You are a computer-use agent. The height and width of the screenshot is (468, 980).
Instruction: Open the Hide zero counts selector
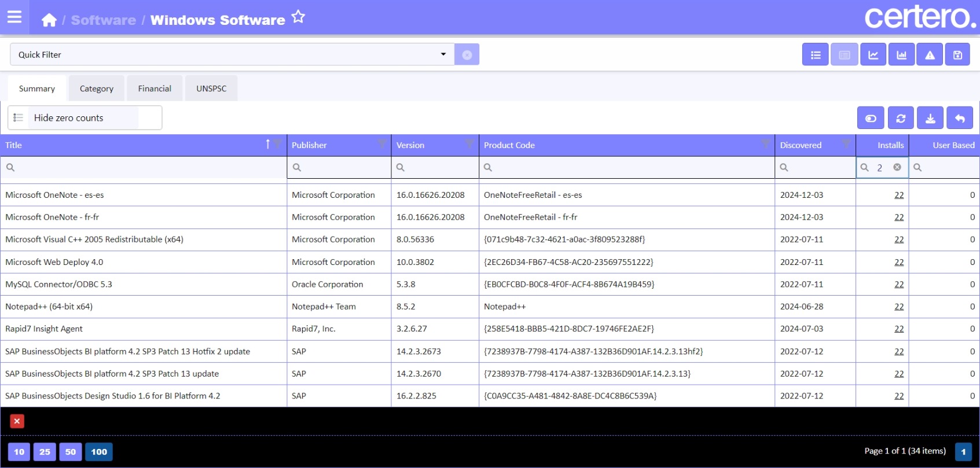click(86, 117)
